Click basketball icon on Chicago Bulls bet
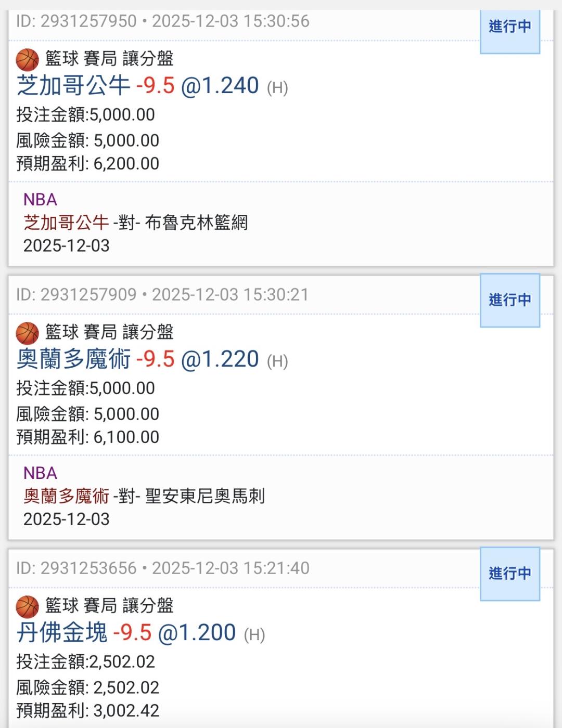Image resolution: width=562 pixels, height=728 pixels. coord(27,59)
